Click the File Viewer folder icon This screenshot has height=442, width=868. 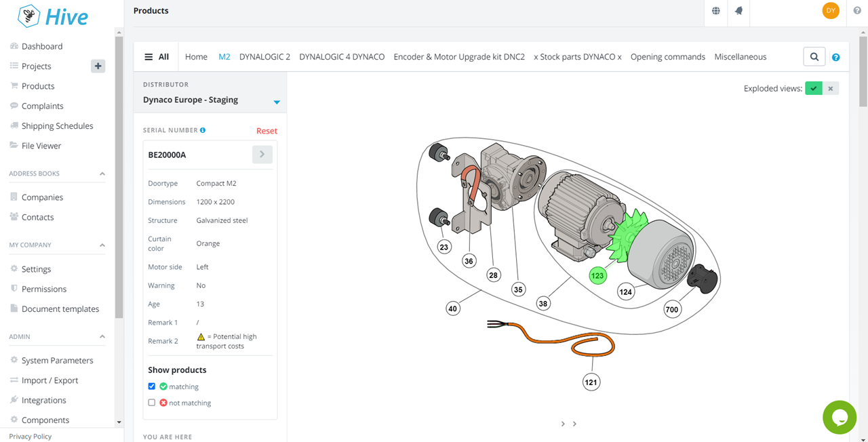coord(14,145)
